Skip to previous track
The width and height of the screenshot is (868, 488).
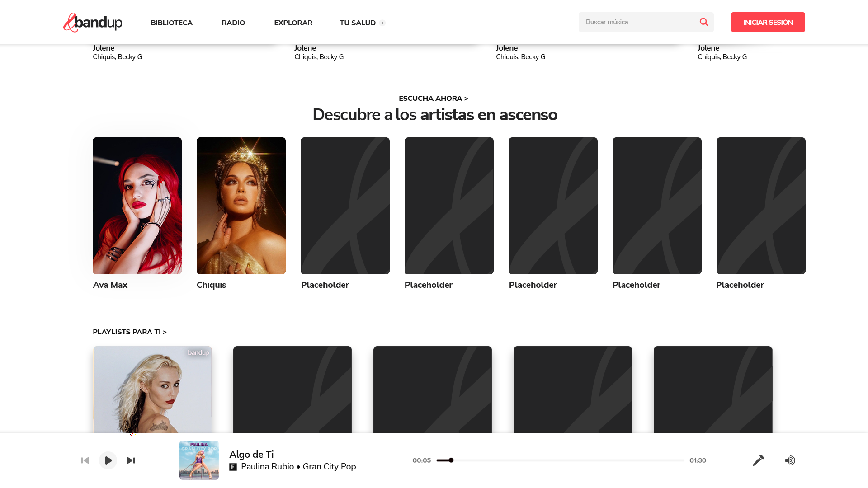tap(85, 460)
